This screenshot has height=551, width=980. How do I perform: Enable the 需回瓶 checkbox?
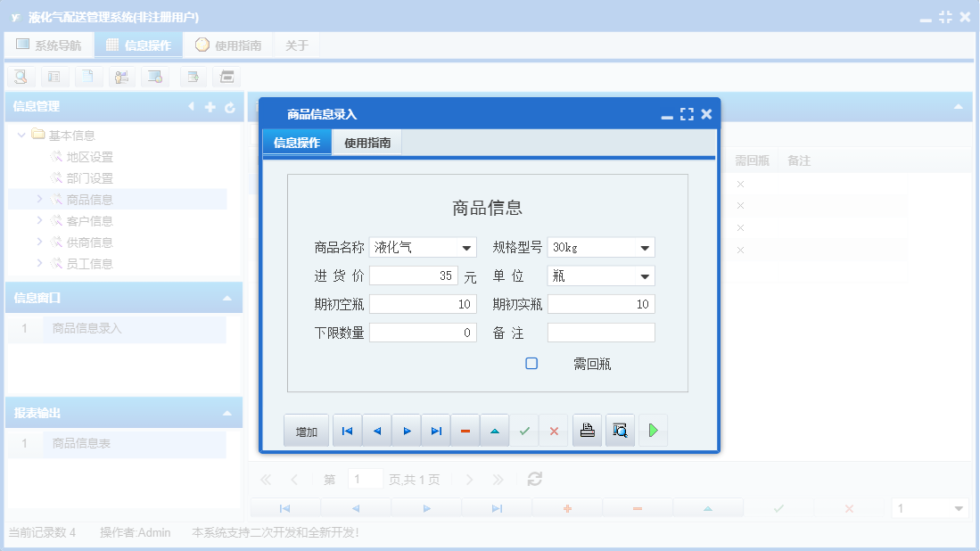click(x=531, y=363)
